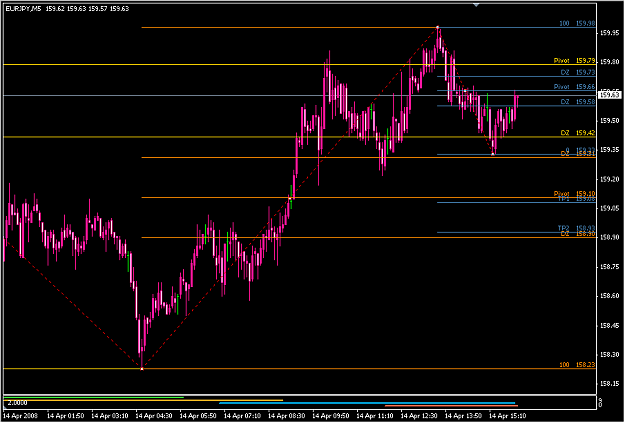Click the '14 Apr 04:30' time axis label
The image size is (625, 423).
tap(154, 415)
